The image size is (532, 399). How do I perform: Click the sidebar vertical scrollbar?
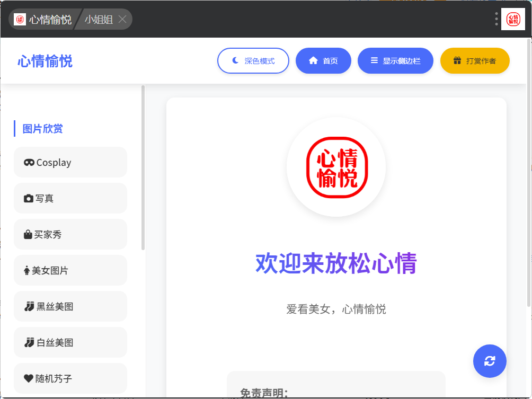click(143, 168)
